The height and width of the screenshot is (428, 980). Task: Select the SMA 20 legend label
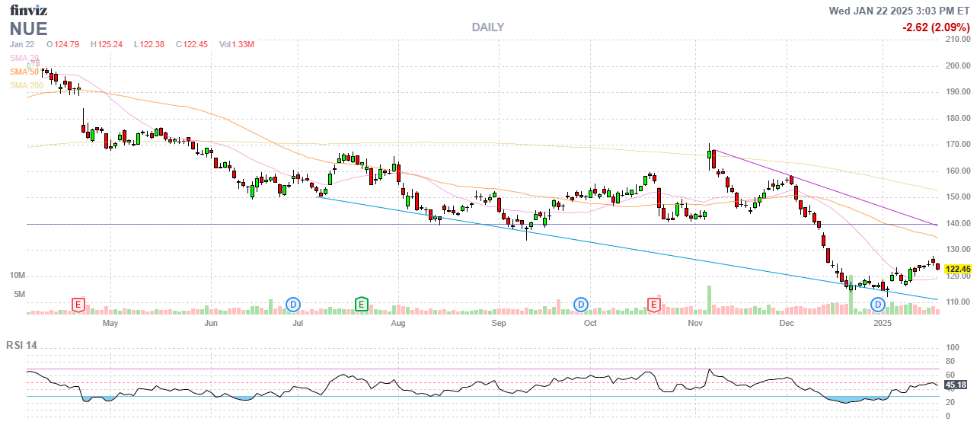24,58
